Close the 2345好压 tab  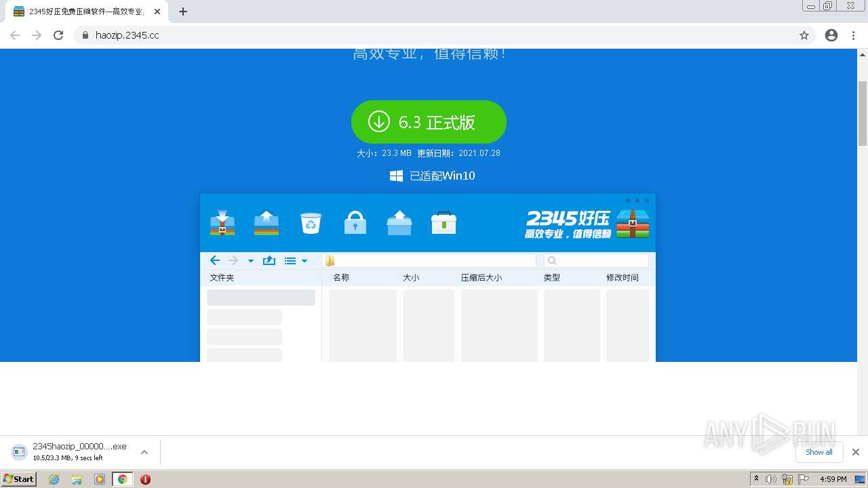tap(157, 12)
